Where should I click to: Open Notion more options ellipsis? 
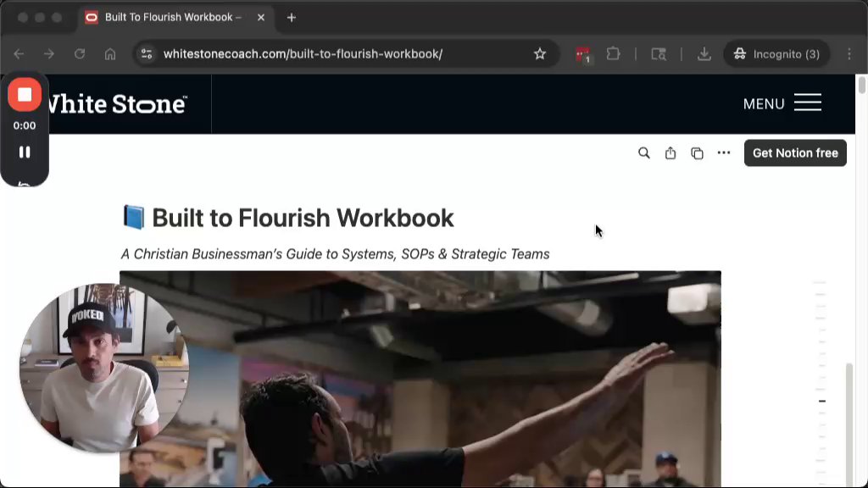[x=724, y=152]
